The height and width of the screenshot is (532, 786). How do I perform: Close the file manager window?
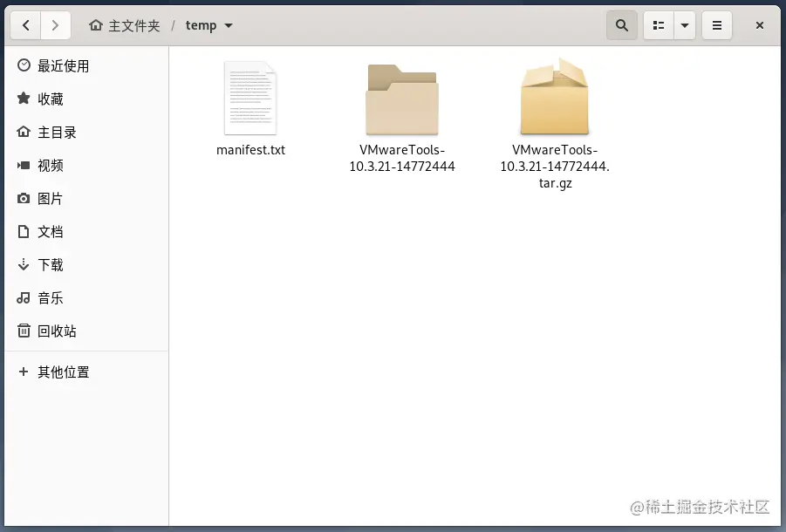click(x=760, y=25)
